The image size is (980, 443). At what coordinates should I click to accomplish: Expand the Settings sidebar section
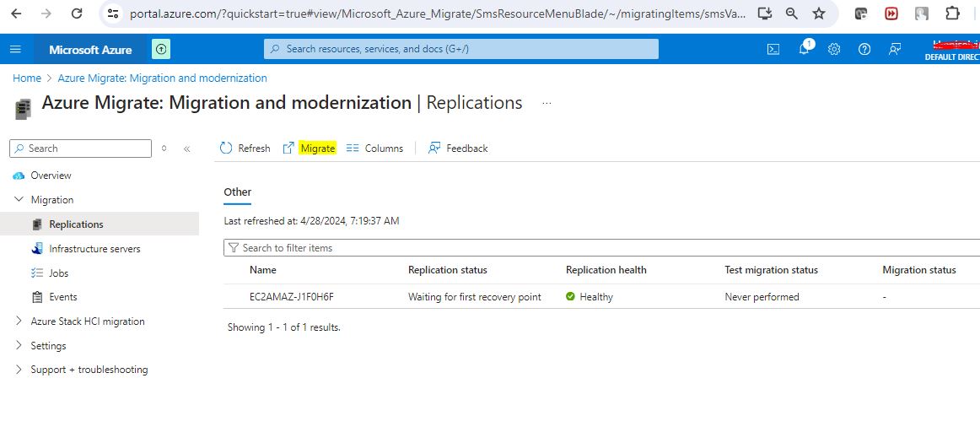(x=19, y=346)
